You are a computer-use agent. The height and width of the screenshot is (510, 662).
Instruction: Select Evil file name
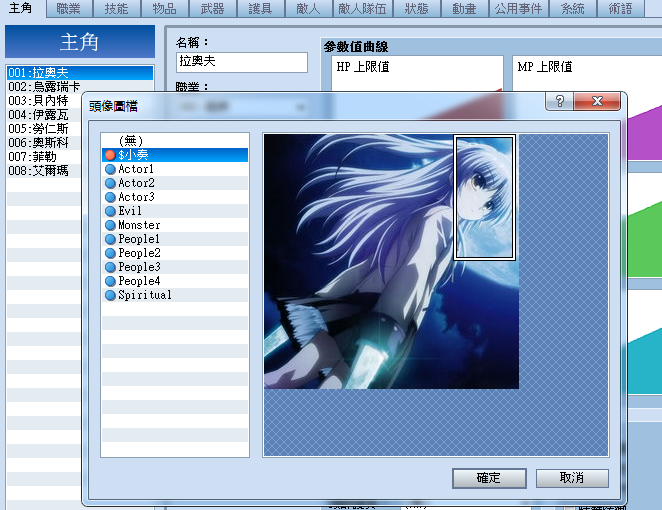(x=130, y=211)
